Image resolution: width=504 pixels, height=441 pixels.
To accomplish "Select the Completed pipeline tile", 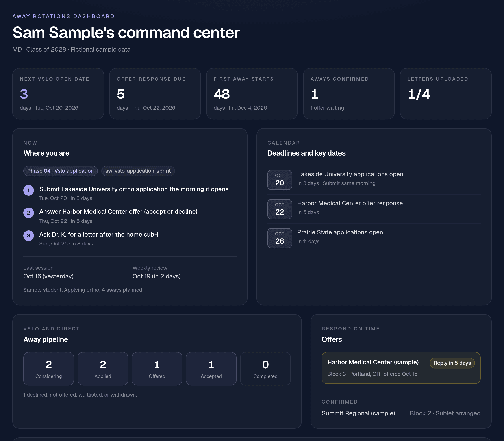I will pyautogui.click(x=265, y=369).
